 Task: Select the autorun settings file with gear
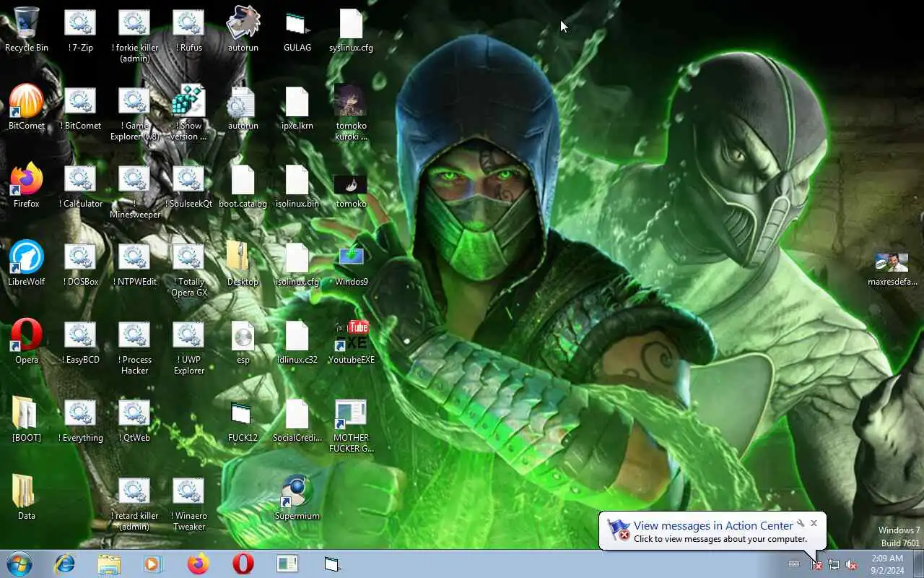(243, 108)
